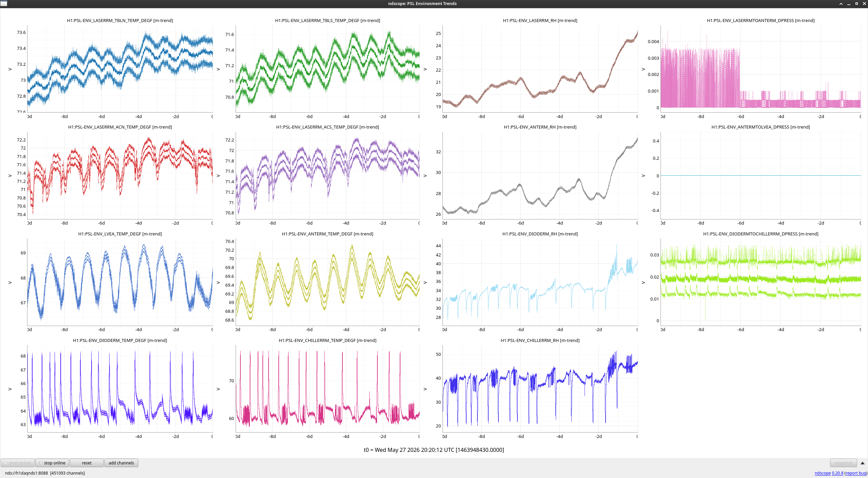Click the V axis label of DIODERM_TEMP_DEGF plot
868x478 pixels.
click(10, 389)
